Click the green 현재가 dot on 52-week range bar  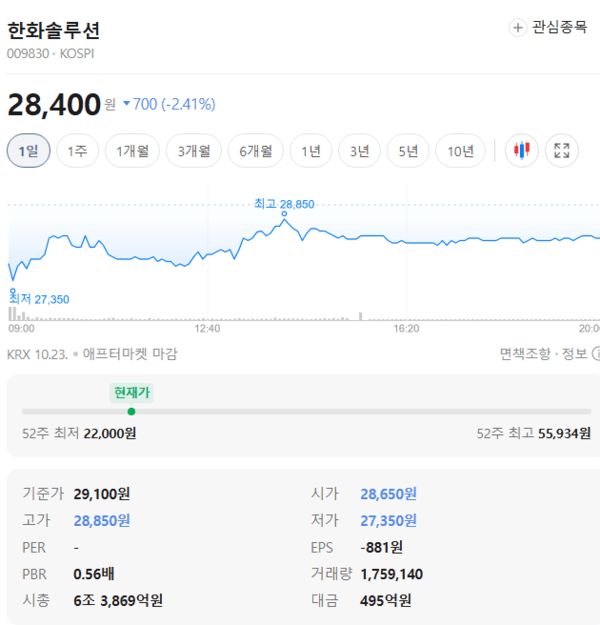(x=131, y=411)
